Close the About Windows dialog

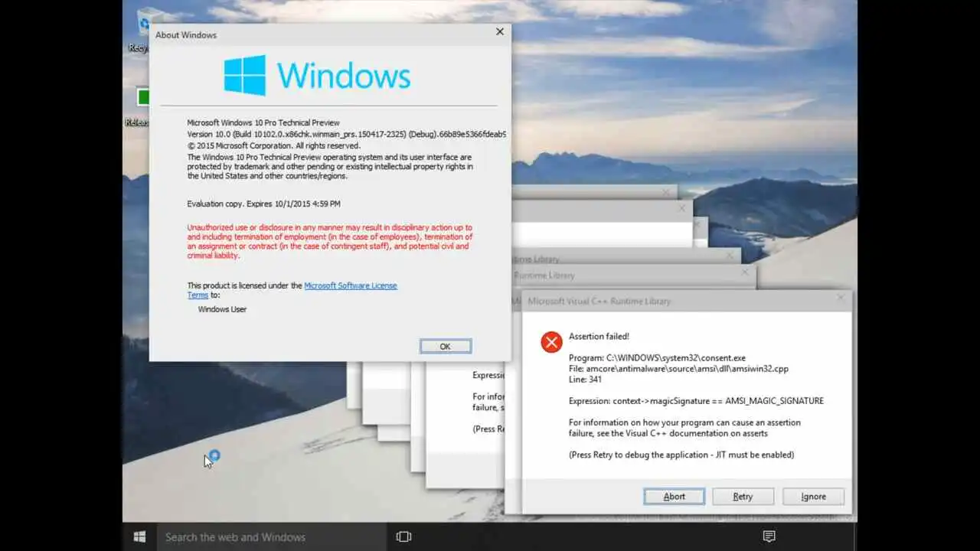click(500, 32)
